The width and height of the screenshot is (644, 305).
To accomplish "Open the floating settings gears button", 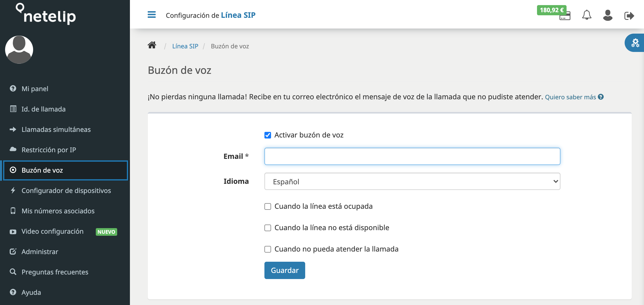I will pos(635,43).
